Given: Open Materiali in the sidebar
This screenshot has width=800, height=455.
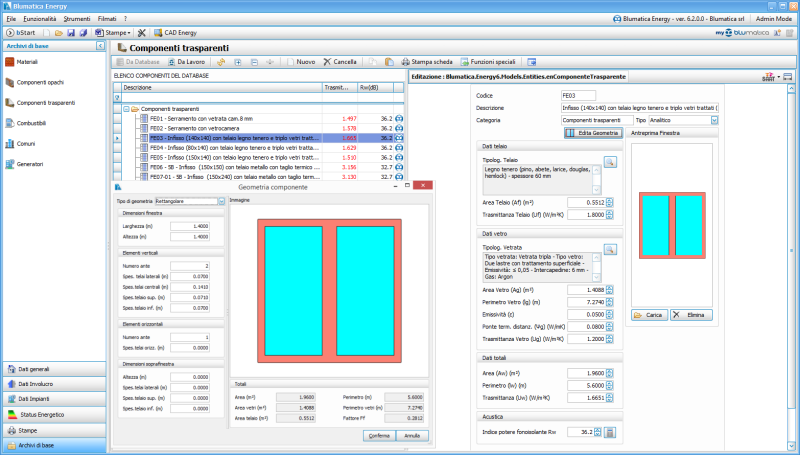Looking at the screenshot, I should pyautogui.click(x=21, y=62).
